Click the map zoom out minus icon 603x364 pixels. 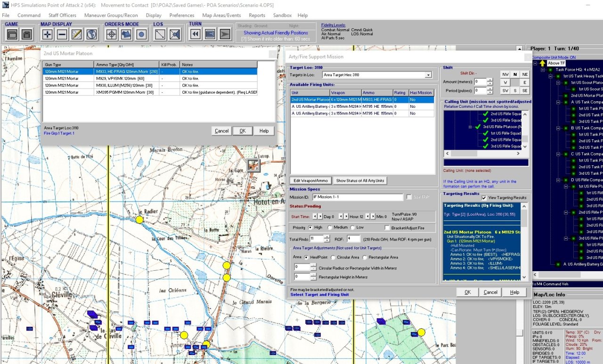pos(62,34)
